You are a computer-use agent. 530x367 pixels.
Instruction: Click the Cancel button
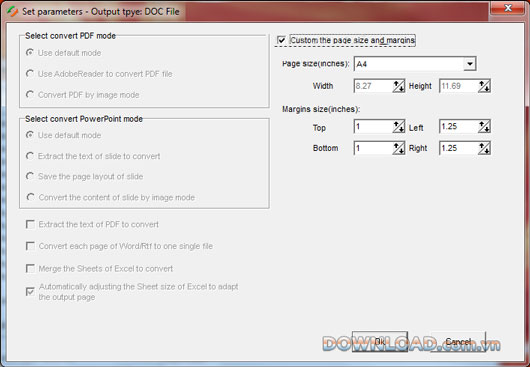click(458, 342)
